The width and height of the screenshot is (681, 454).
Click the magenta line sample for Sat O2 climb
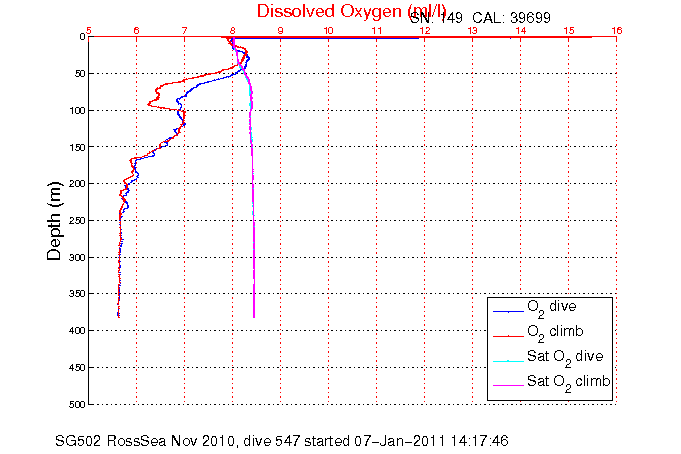[x=508, y=386]
